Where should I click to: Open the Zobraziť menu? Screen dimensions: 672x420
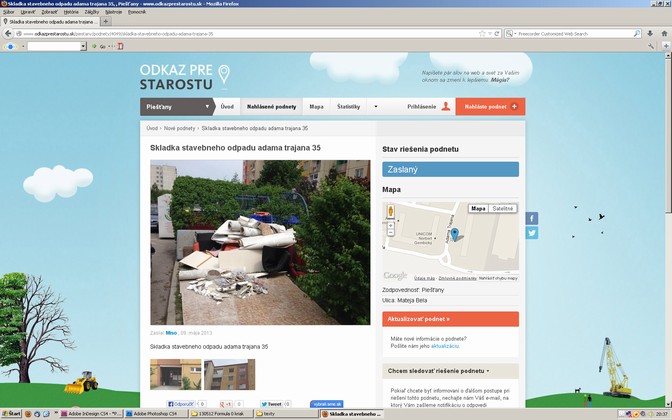tap(50, 12)
